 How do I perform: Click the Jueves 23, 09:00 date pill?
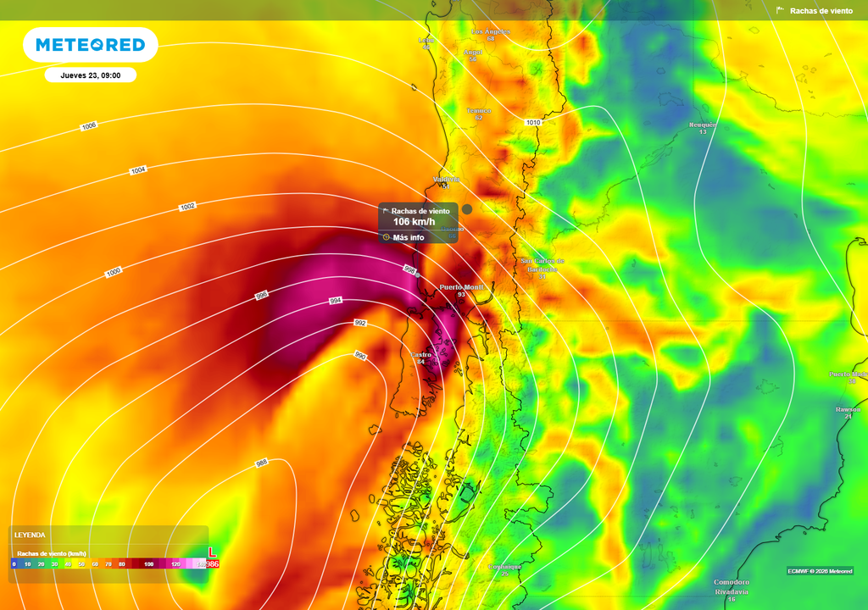(90, 75)
